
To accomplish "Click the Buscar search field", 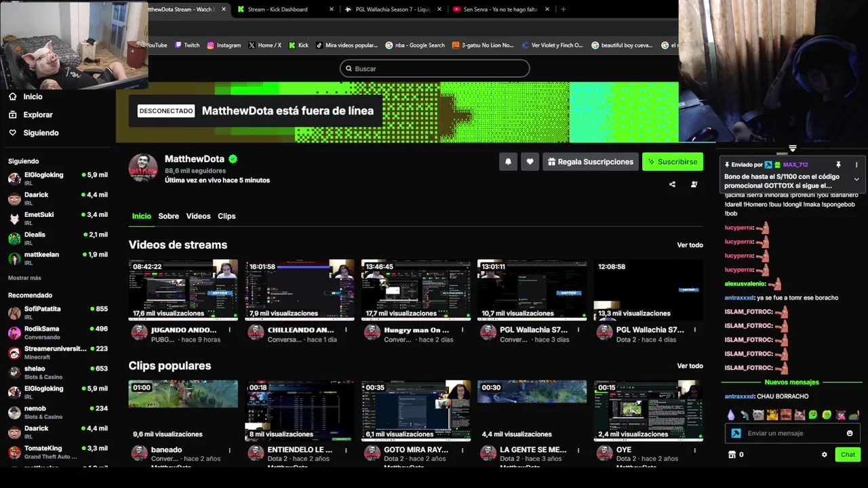I will tap(435, 68).
